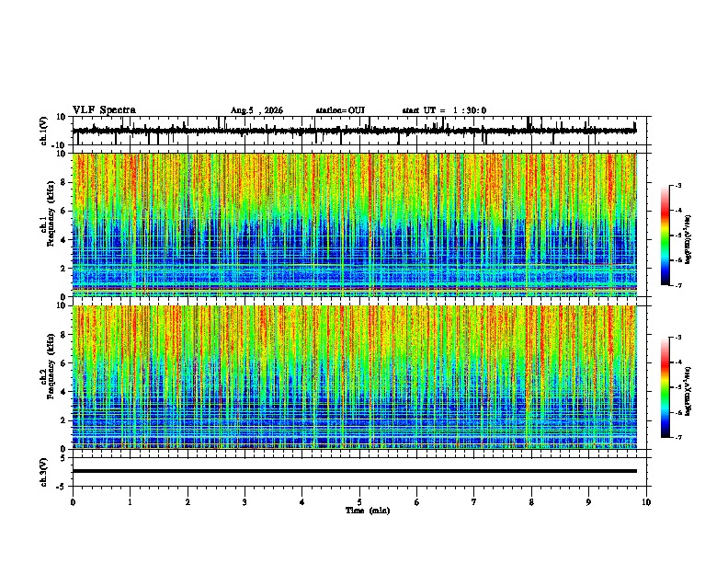Click the ch.2 spectrogram color scale bar
The height and width of the screenshot is (563, 728).
[665, 387]
